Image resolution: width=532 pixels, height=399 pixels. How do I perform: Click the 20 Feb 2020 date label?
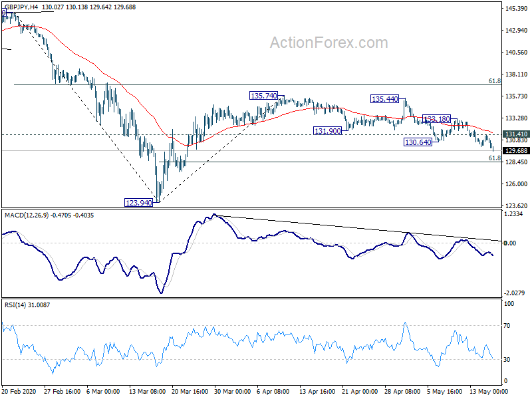tap(20, 392)
